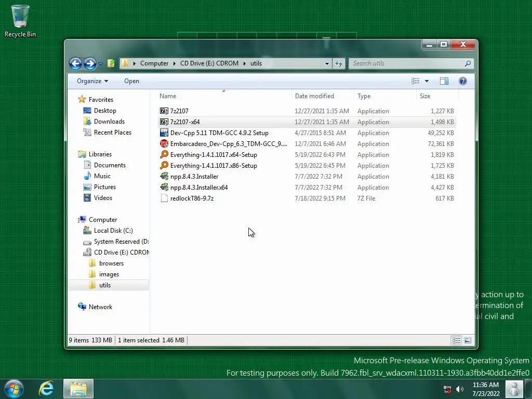Click the Open toolbar button
The width and height of the screenshot is (532, 399).
tap(131, 81)
